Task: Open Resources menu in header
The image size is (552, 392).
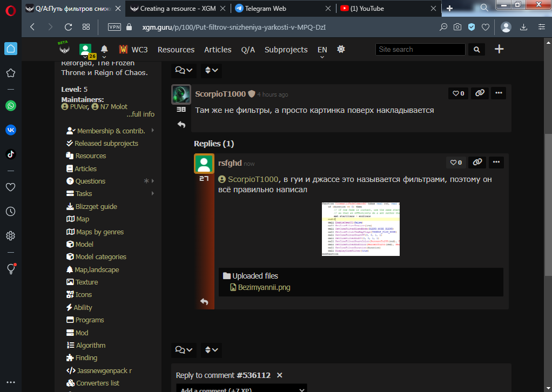Action: pyautogui.click(x=176, y=50)
